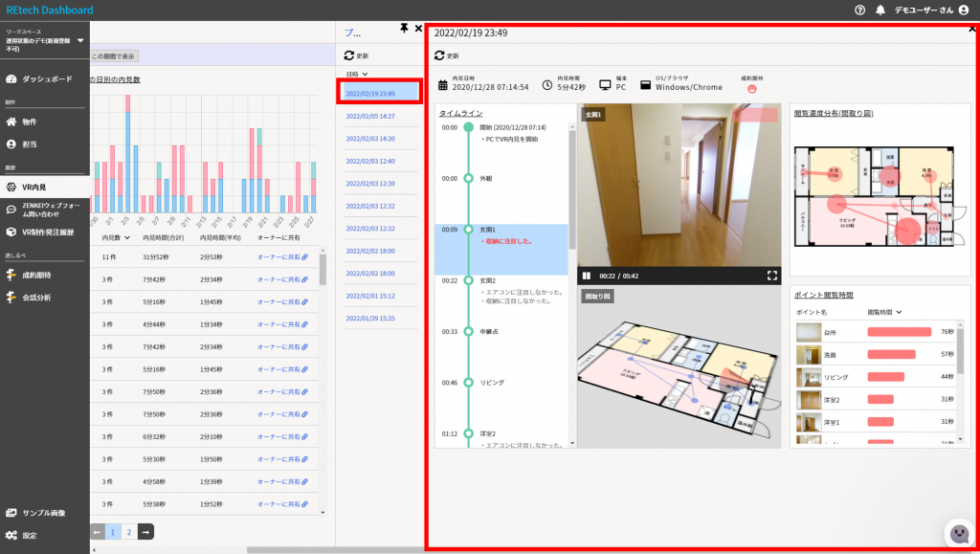Viewport: 980px width, 554px height.
Task: Click the 3D 間取り図 floor plan view
Action: [679, 367]
